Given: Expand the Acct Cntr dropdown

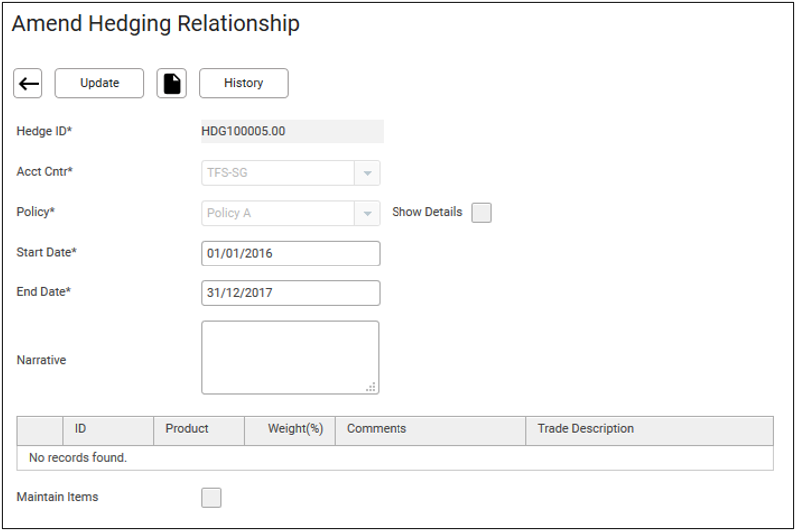Looking at the screenshot, I should 367,173.
